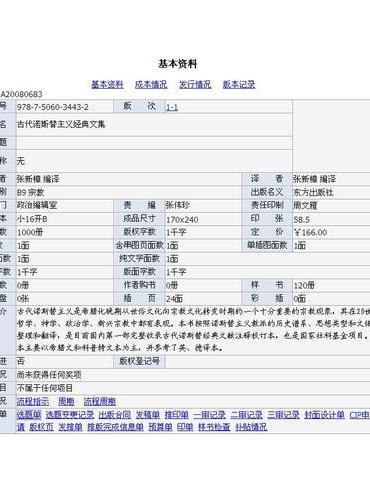Click the 24面 insert pages value
Image resolution: width=370 pixels, height=500 pixels.
click(x=174, y=299)
